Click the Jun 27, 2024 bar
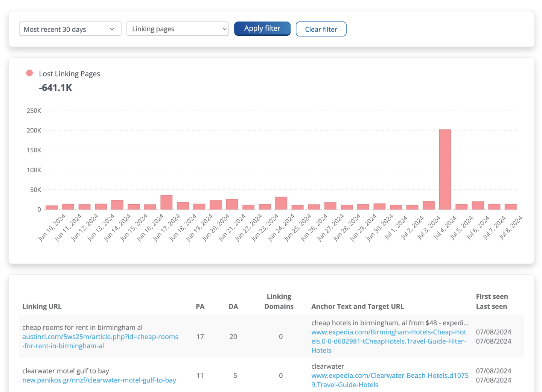This screenshot has height=392, width=542. coord(330,206)
